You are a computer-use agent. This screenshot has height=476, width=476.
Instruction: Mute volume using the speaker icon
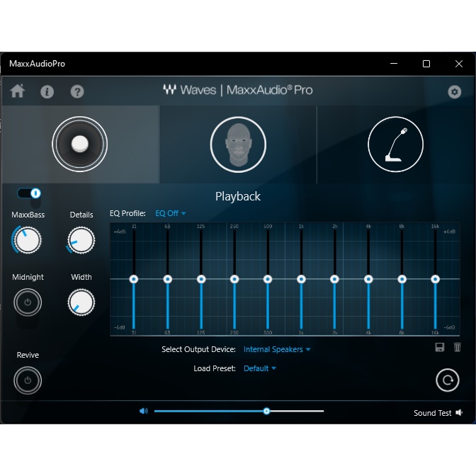[x=144, y=411]
